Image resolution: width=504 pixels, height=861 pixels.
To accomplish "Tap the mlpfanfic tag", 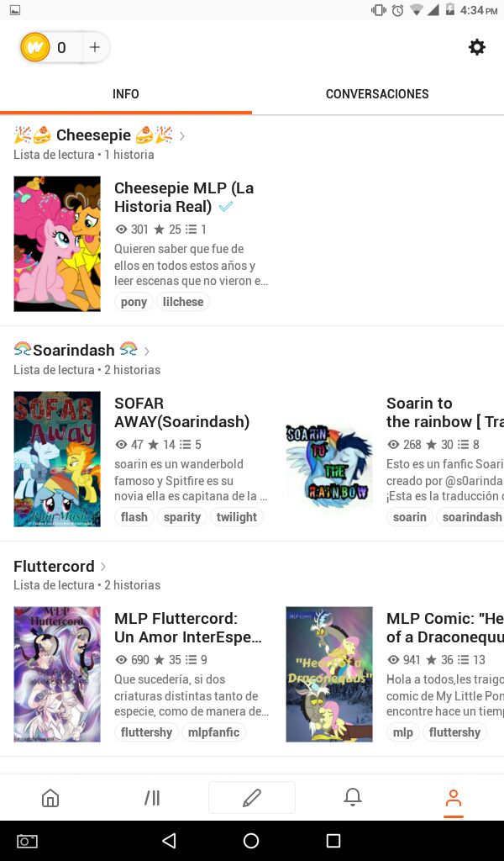I will (x=213, y=732).
